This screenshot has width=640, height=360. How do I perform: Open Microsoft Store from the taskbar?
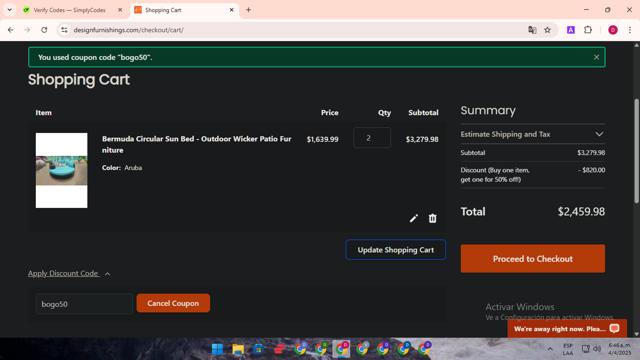(x=258, y=349)
